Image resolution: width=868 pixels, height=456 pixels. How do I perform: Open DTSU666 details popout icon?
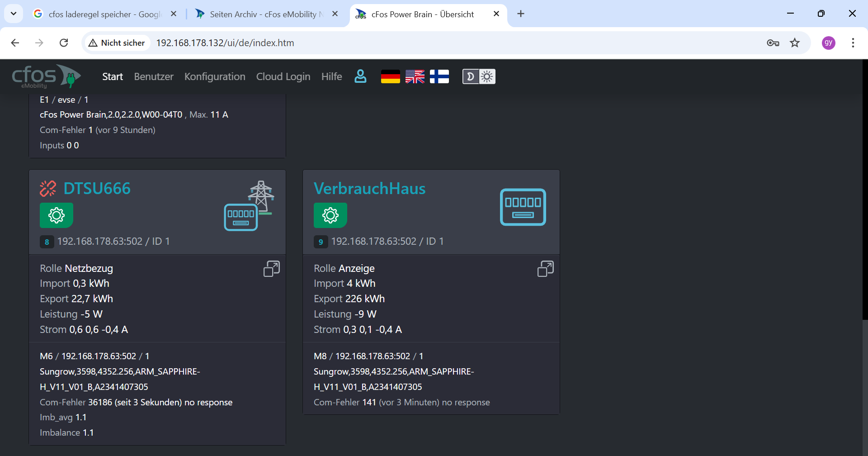click(272, 269)
